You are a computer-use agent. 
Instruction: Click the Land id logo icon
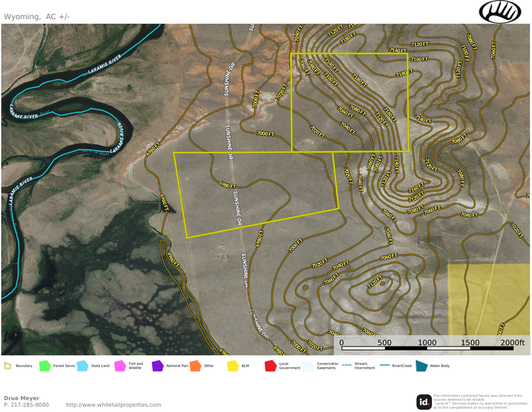(x=424, y=401)
